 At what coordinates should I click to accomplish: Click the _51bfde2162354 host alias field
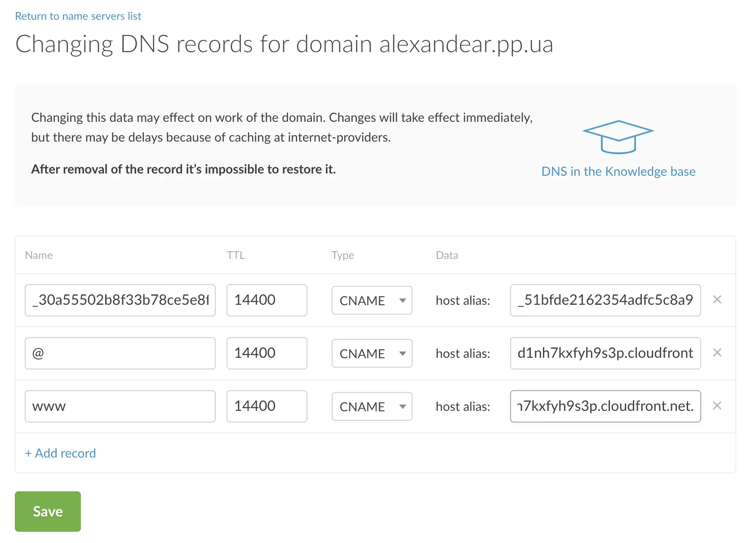tap(605, 300)
